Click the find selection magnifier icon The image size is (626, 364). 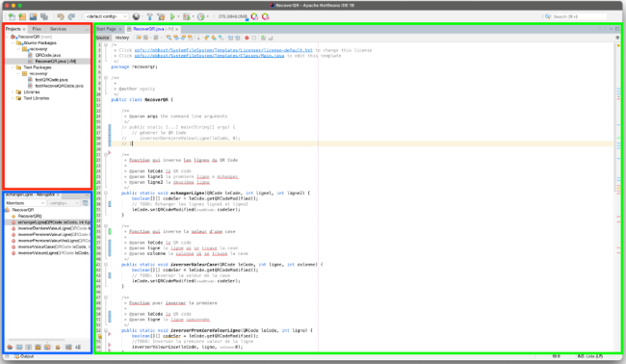(169, 38)
